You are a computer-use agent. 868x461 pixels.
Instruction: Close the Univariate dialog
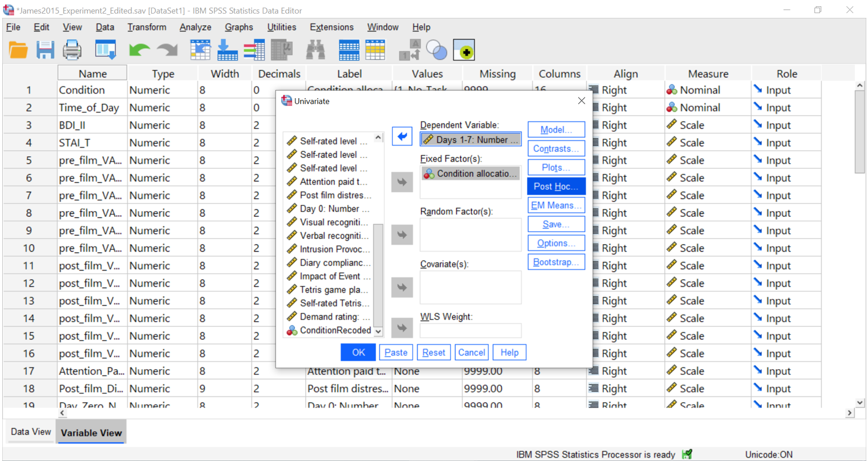(581, 101)
